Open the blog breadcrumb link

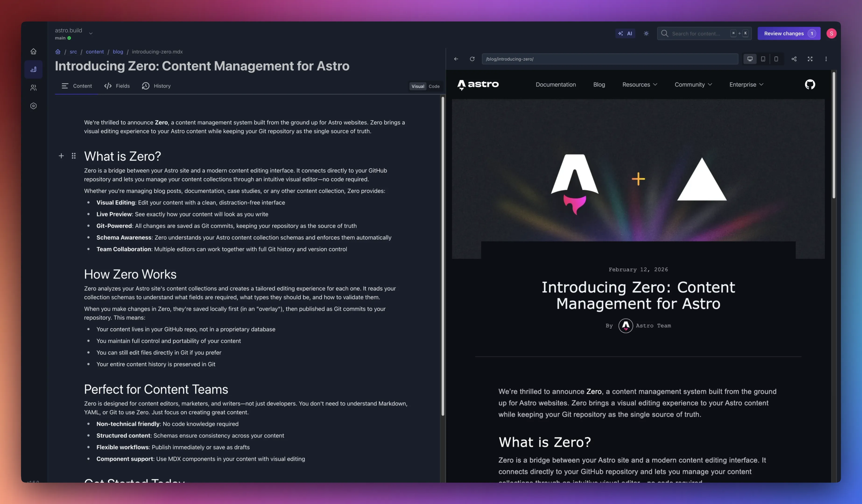point(118,52)
